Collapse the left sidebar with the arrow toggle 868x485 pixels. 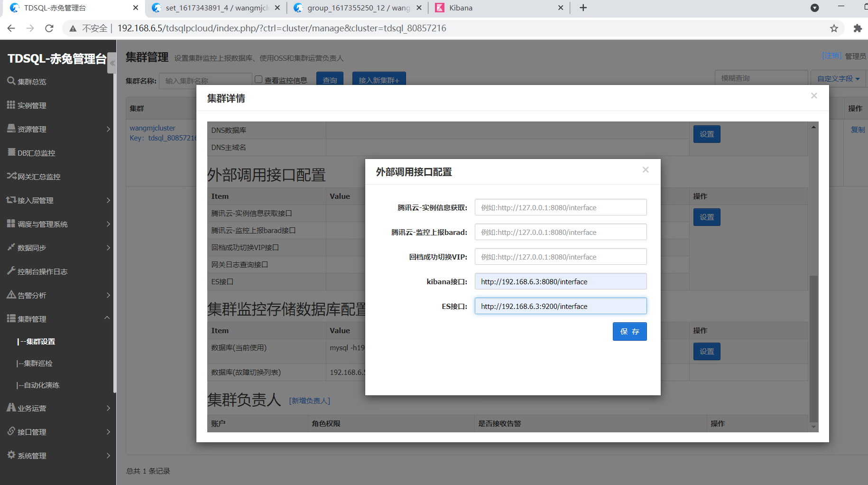pyautogui.click(x=112, y=62)
